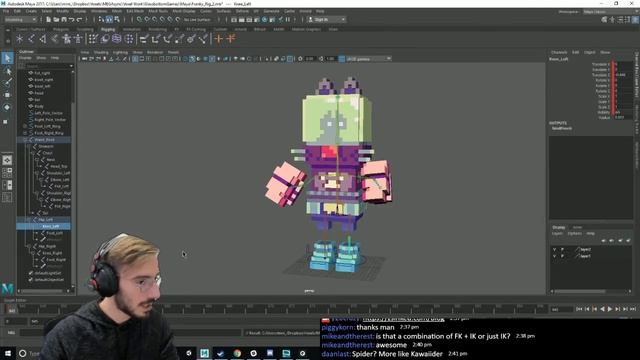Pick the Paint selection brush tool
640x360 pixels.
[x=7, y=83]
